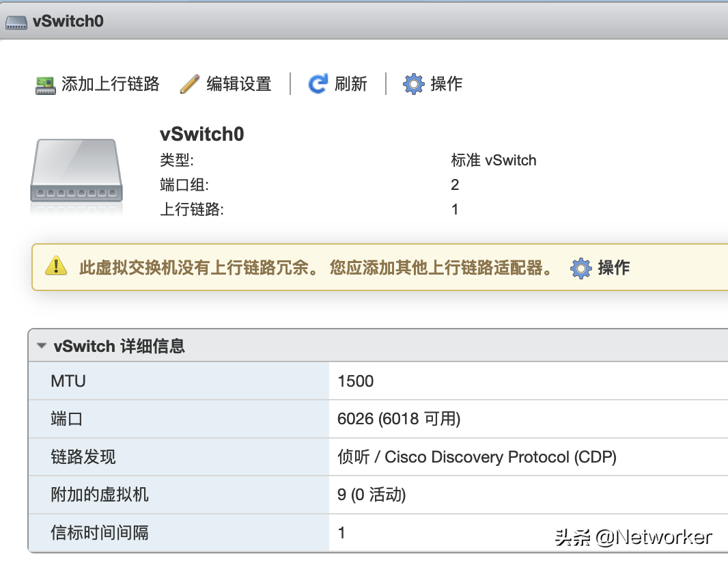Click the network adapter icon for 添加上行链路
The image size is (728, 563).
[x=46, y=85]
